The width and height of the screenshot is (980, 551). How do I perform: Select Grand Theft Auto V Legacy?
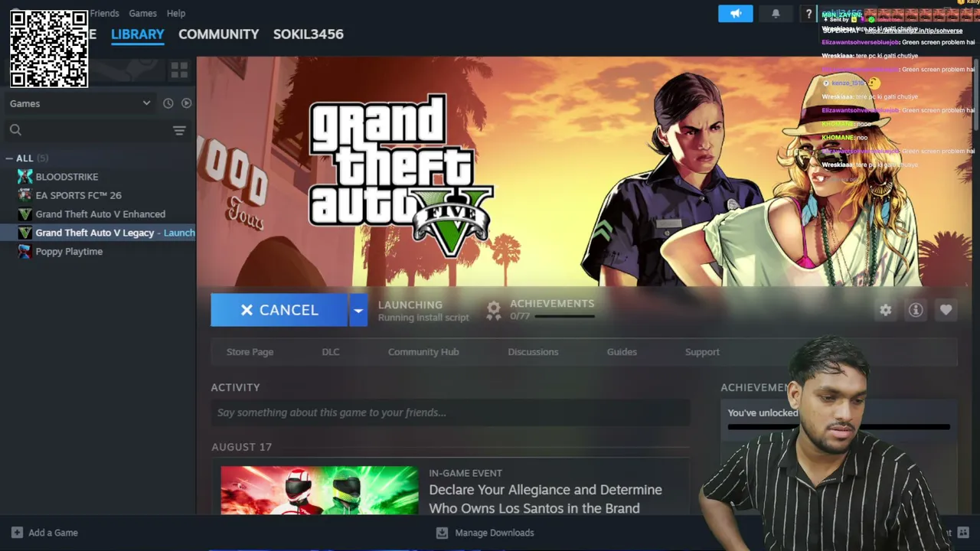[99, 233]
